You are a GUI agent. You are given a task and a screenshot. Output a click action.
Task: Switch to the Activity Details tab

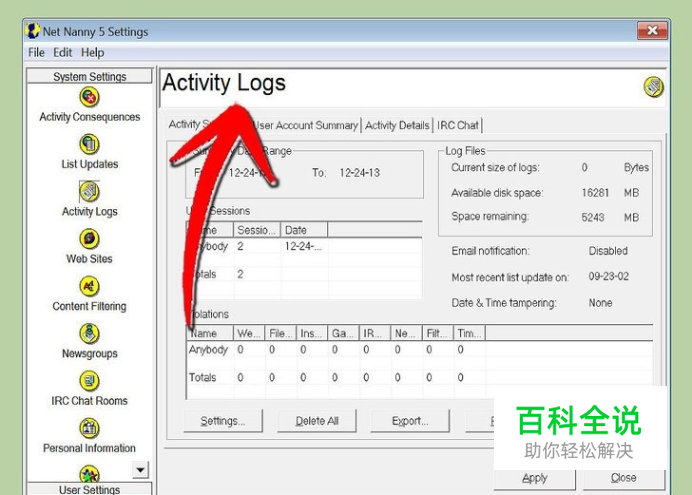click(x=397, y=125)
